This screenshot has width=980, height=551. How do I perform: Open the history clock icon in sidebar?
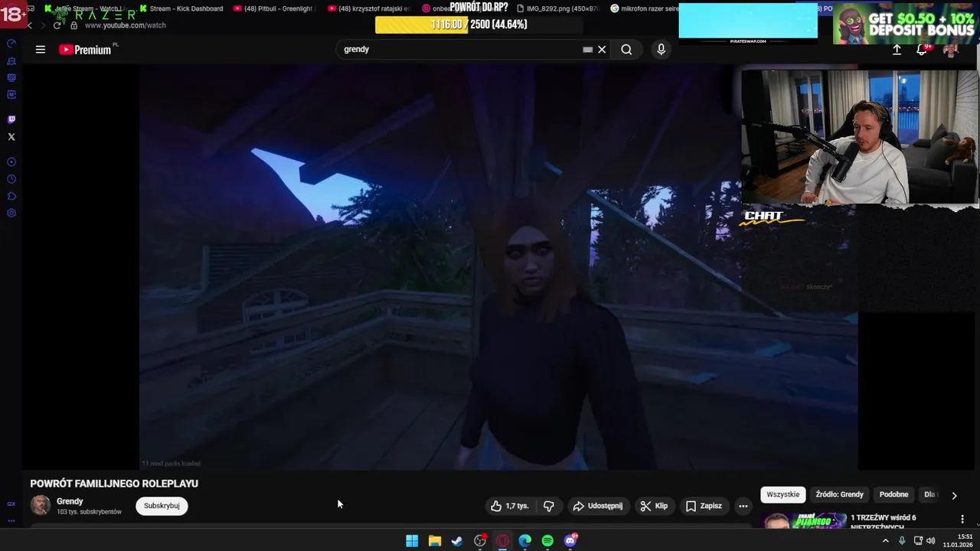click(11, 179)
